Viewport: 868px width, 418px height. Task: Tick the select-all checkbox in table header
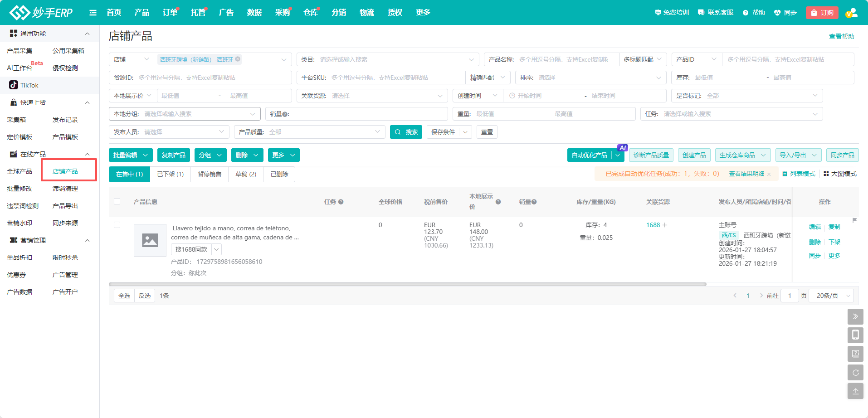(x=117, y=201)
